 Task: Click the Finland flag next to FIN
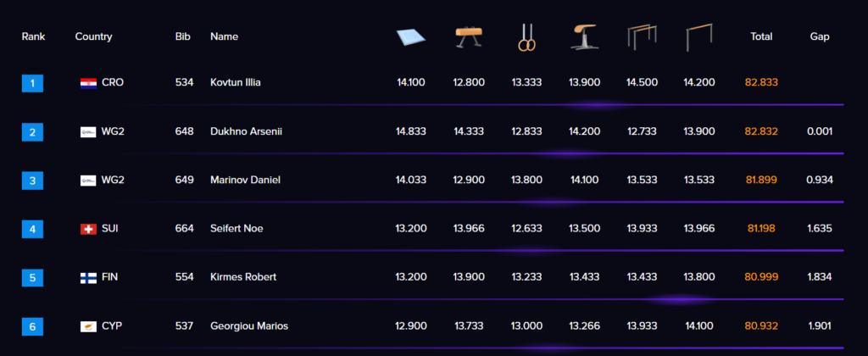tap(88, 277)
